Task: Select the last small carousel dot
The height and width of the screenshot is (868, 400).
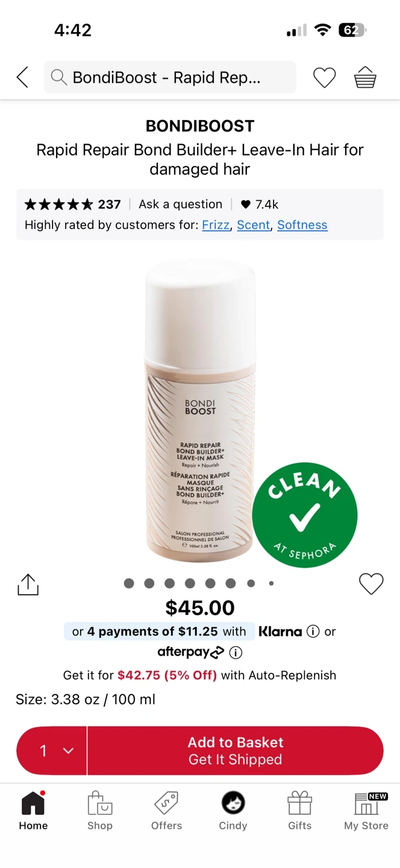Action: (271, 583)
